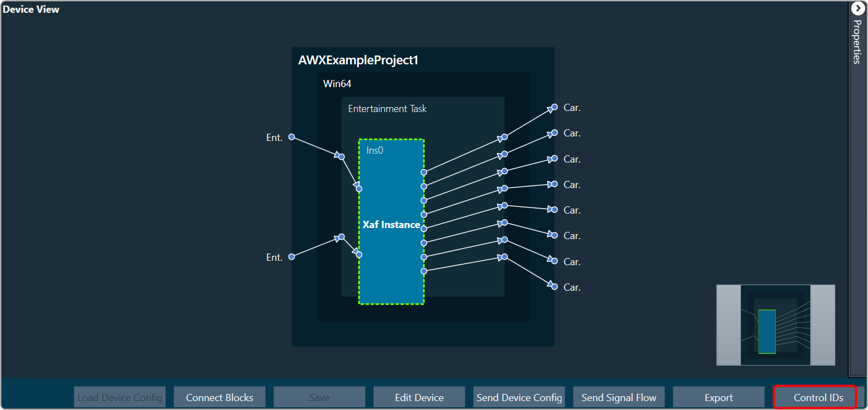Click the Control IDs button
Screen dimensions: 868x410
tap(818, 397)
